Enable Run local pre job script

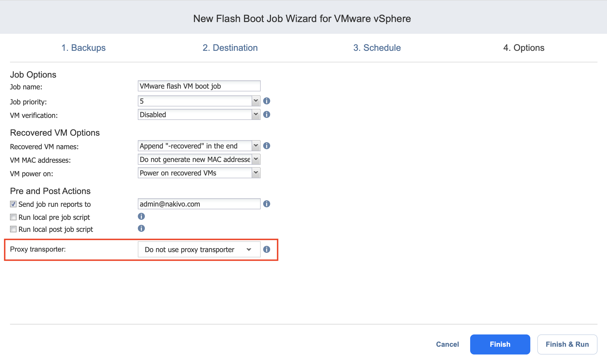13,217
